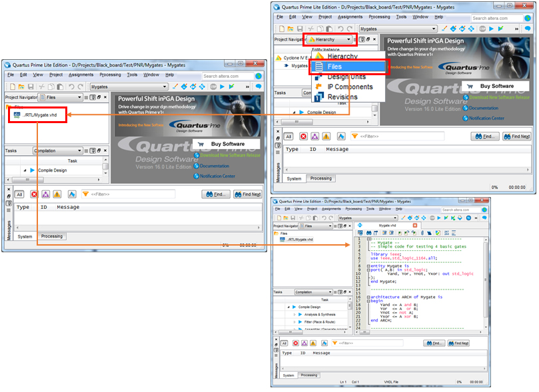Expand Analysis & Synthesis task in bottom-right window
Image resolution: width=539 pixels, height=392 pixels.
tap(294, 314)
